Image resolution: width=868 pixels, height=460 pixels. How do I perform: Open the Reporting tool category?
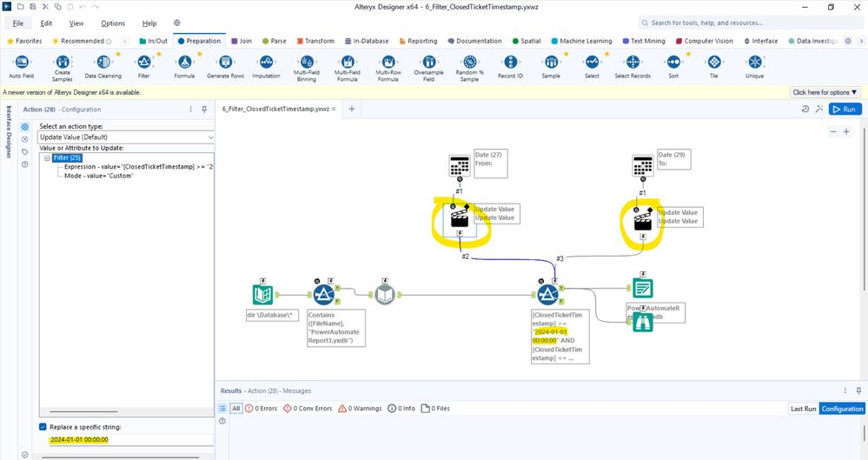pyautogui.click(x=418, y=41)
